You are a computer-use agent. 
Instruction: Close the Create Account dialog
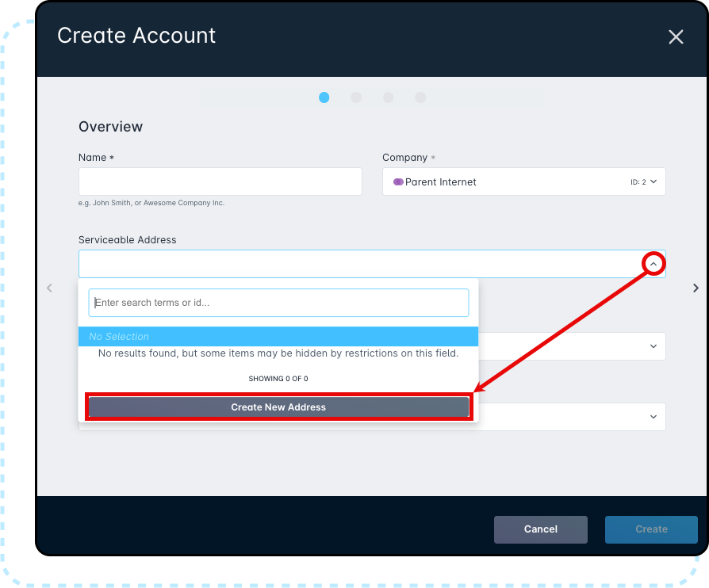pyautogui.click(x=676, y=36)
